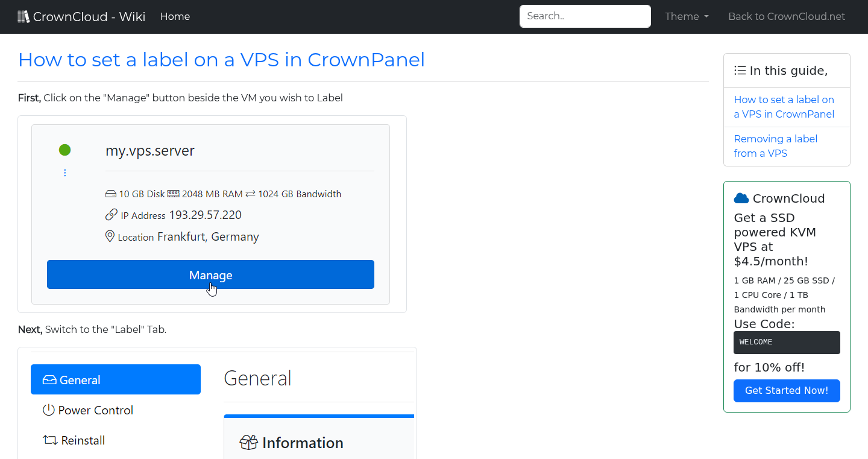Click the location pin icon before Frankfurt, Germany
Image resolution: width=868 pixels, height=459 pixels.
click(110, 236)
